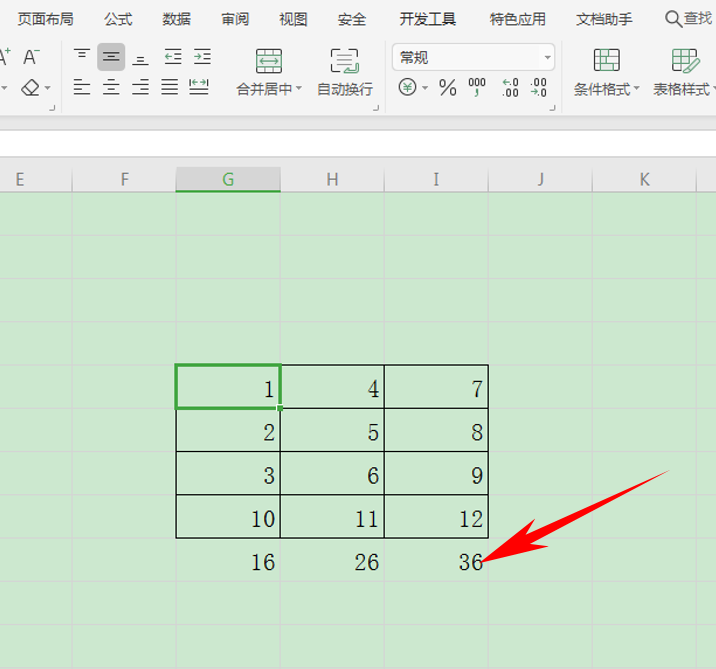
Task: Select the eraser clear formatting icon
Action: click(x=31, y=87)
